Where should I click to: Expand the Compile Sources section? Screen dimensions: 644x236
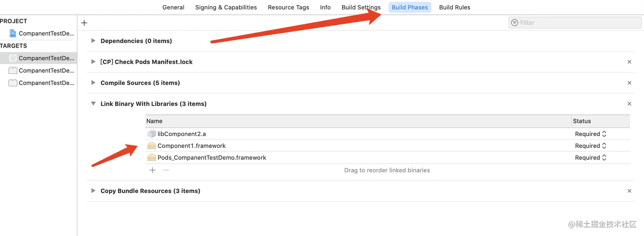[x=93, y=83]
